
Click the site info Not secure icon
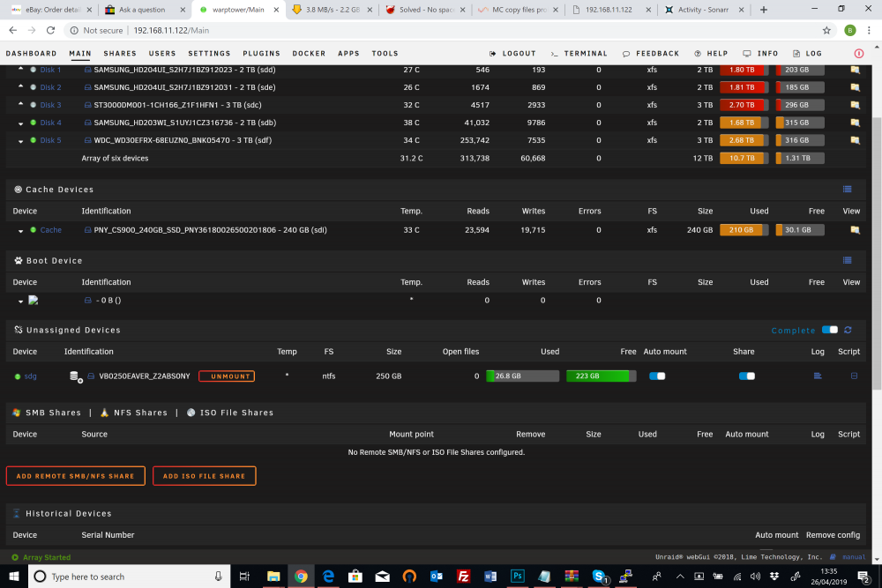[x=74, y=30]
